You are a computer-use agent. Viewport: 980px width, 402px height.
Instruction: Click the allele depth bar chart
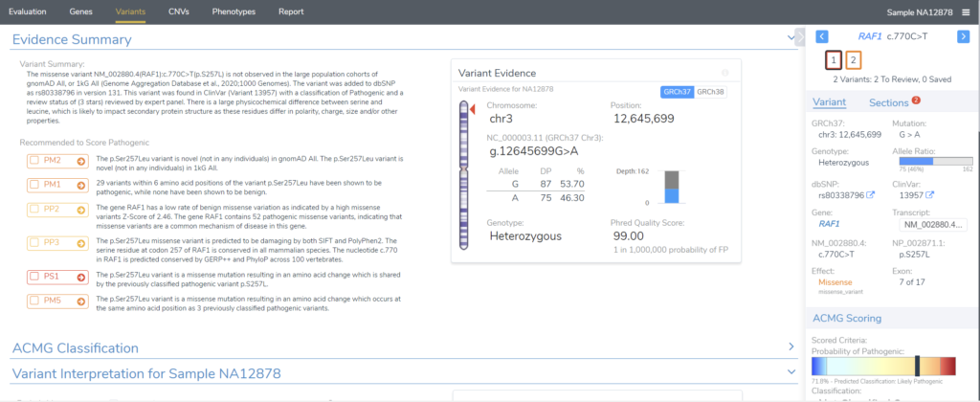(671, 187)
